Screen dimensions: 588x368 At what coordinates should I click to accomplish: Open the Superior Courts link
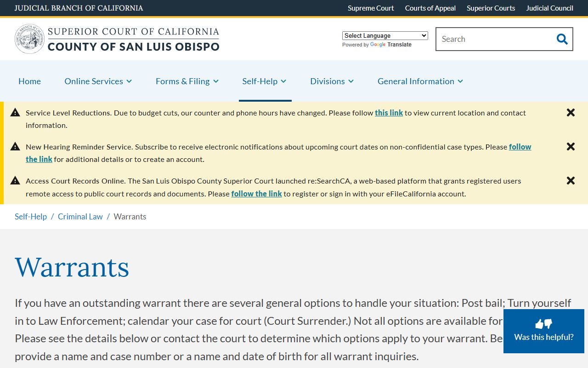[x=491, y=8]
